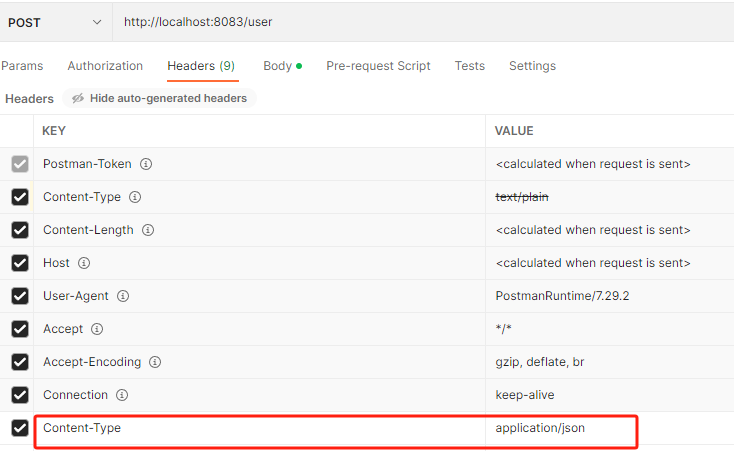The width and height of the screenshot is (734, 451).
Task: Click Hide auto-generated headers button
Action: click(x=159, y=98)
